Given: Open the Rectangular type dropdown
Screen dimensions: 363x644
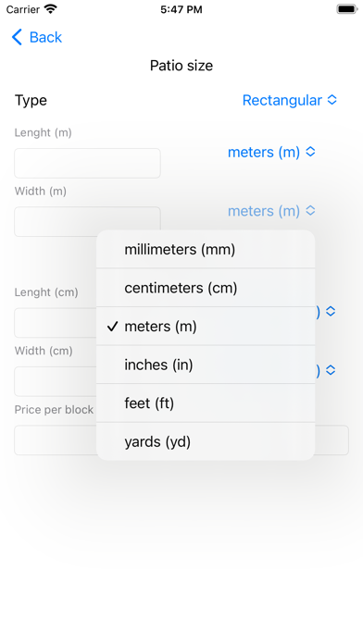Looking at the screenshot, I should click(290, 100).
